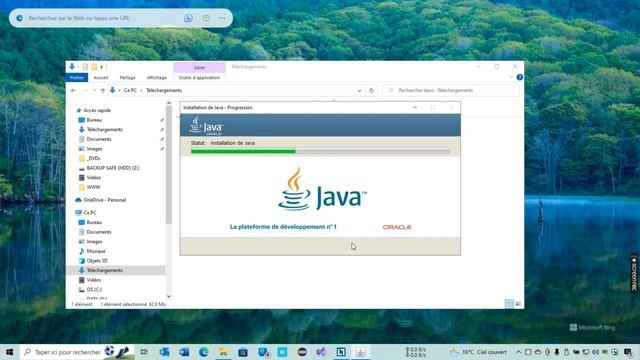Select the Gérer contextual tab

200,67
